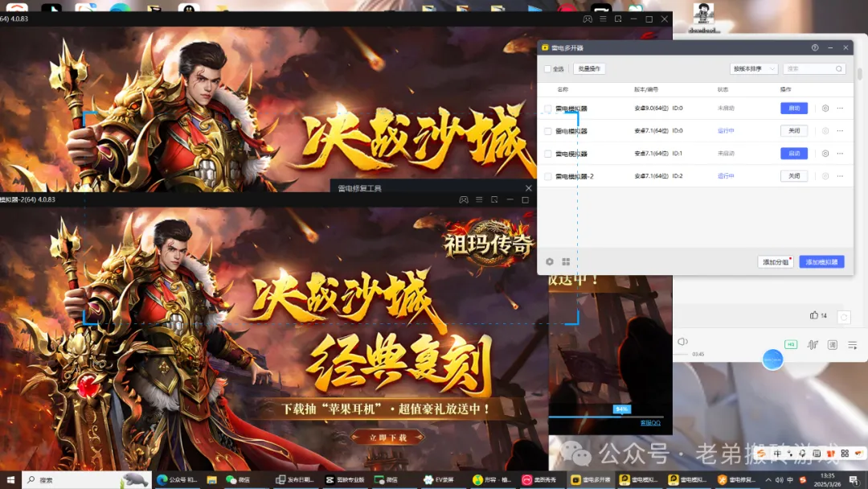The image size is (868, 489).
Task: Click 雷电多开器 search input field
Action: (x=814, y=68)
